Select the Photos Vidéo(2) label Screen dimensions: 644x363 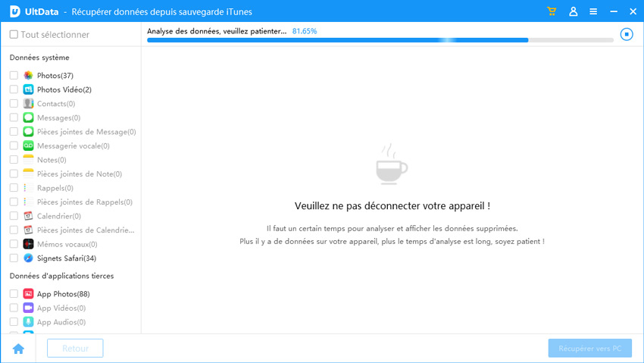[64, 89]
